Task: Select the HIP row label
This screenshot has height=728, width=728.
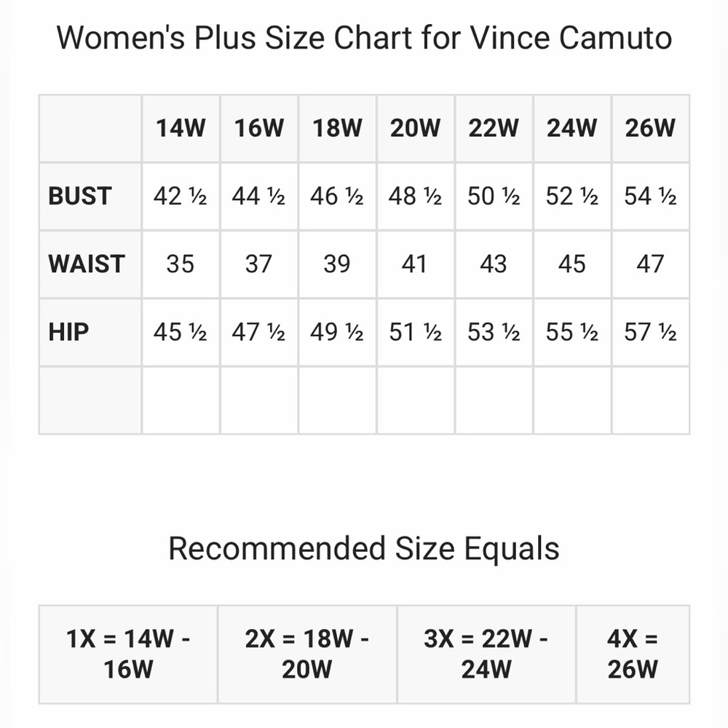Action: pyautogui.click(x=68, y=332)
